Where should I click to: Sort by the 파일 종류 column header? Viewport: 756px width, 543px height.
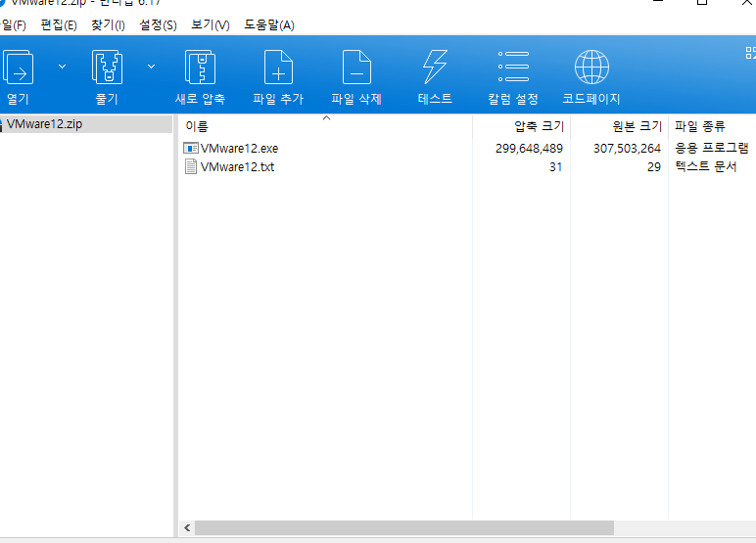click(712, 126)
